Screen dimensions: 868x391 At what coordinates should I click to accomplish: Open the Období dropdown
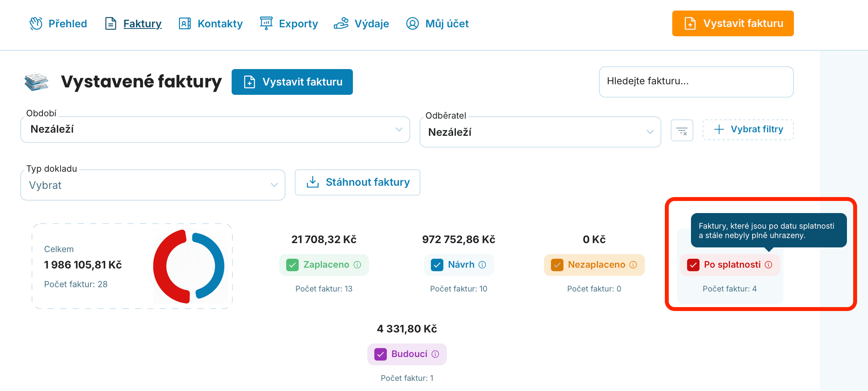215,130
